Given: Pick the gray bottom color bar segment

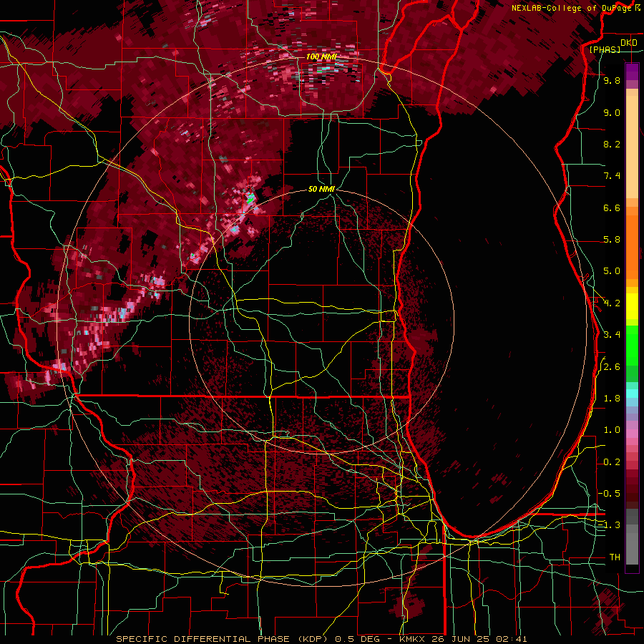Looking at the screenshot, I should tap(632, 548).
